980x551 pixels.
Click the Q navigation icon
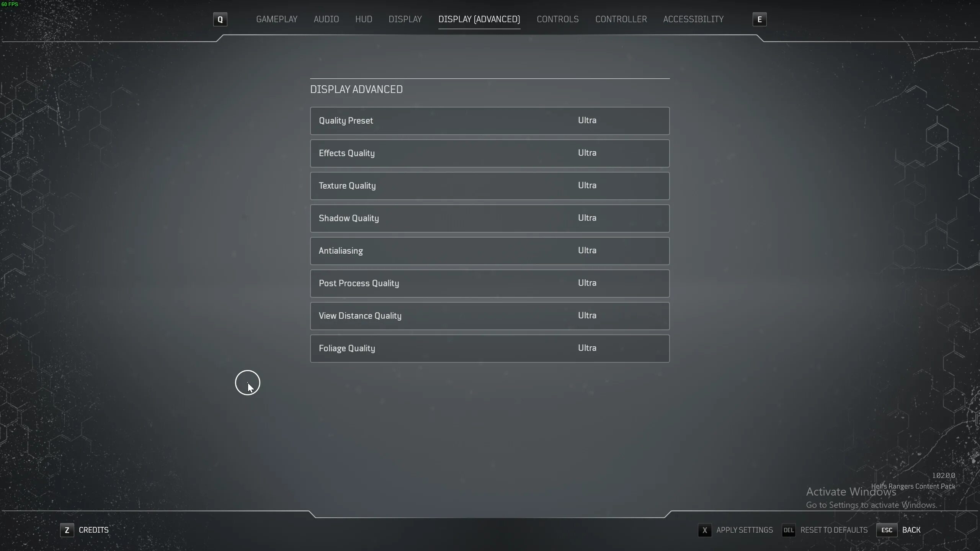pos(220,19)
